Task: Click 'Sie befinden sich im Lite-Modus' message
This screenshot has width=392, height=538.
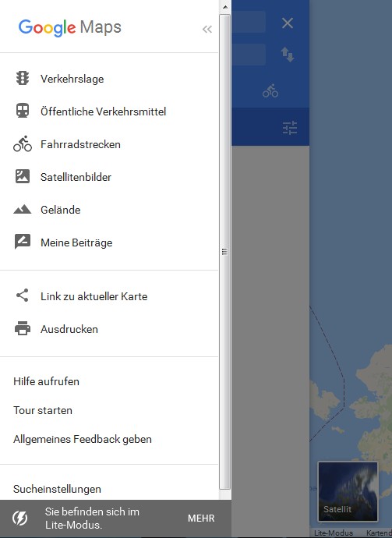Action: tap(92, 518)
